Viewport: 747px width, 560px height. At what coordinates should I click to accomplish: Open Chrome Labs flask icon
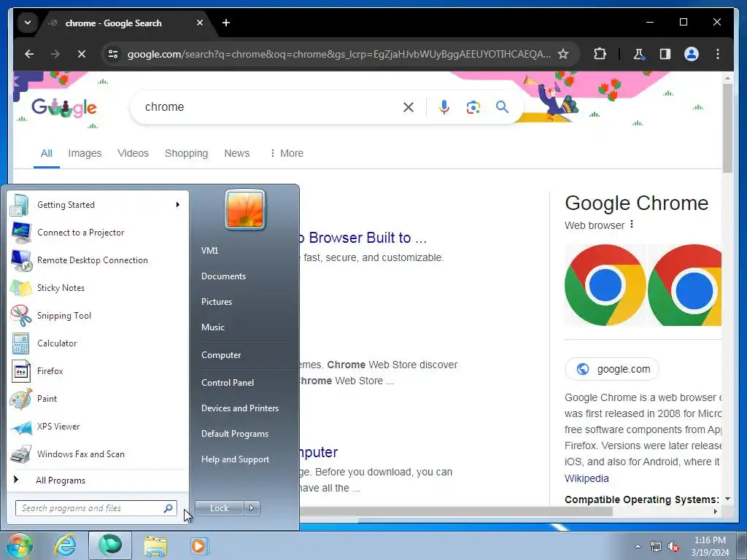(x=639, y=54)
